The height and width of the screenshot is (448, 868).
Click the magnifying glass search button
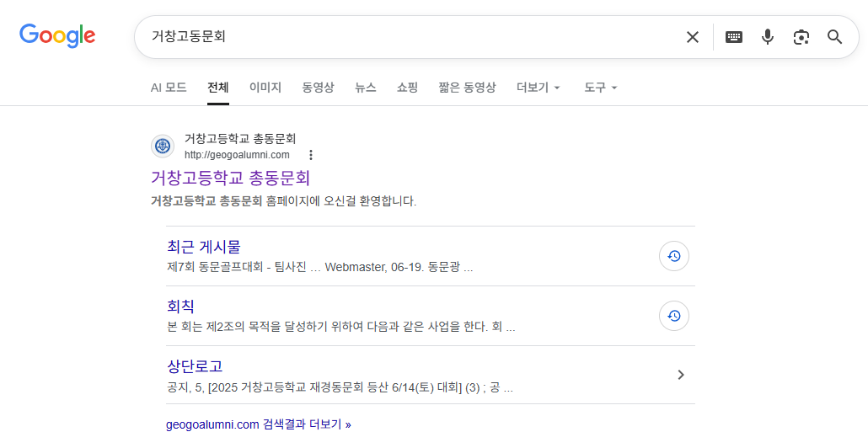834,37
